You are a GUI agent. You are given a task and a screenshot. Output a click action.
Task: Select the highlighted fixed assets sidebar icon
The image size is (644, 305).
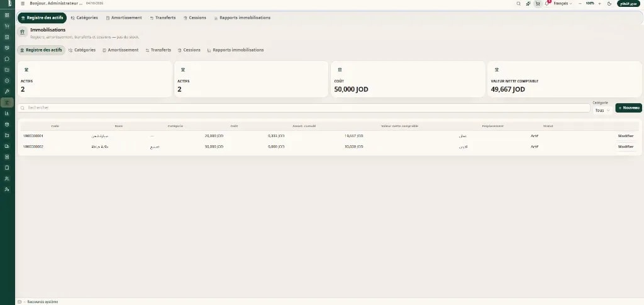tap(7, 103)
